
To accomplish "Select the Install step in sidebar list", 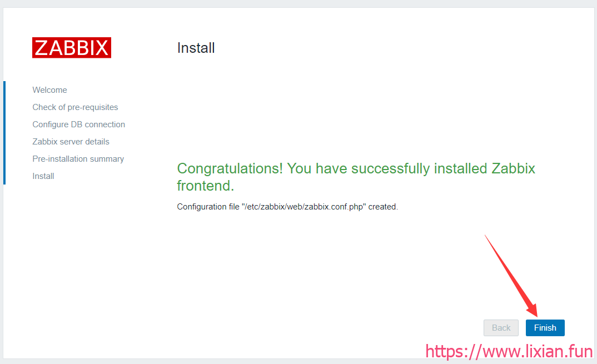I will point(43,176).
